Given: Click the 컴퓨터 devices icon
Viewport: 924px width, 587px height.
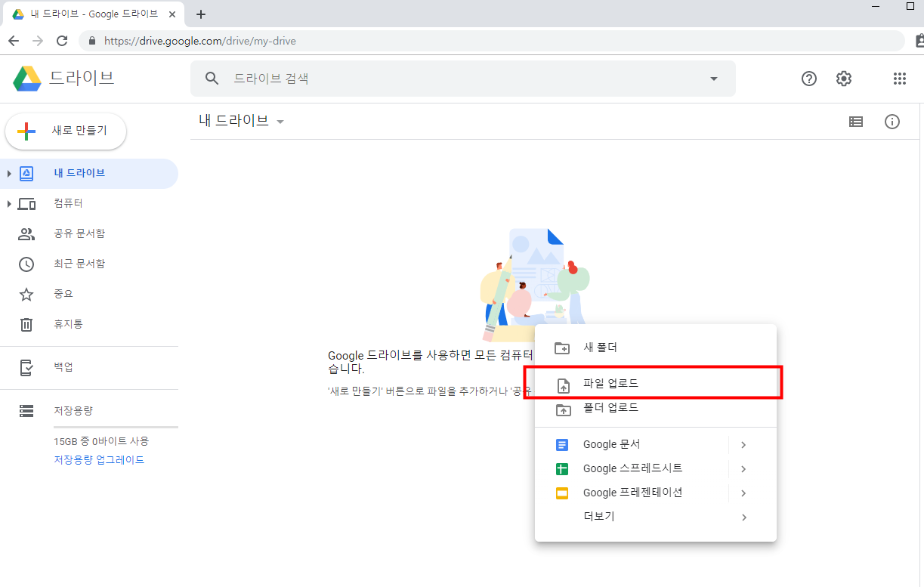Looking at the screenshot, I should coord(26,203).
